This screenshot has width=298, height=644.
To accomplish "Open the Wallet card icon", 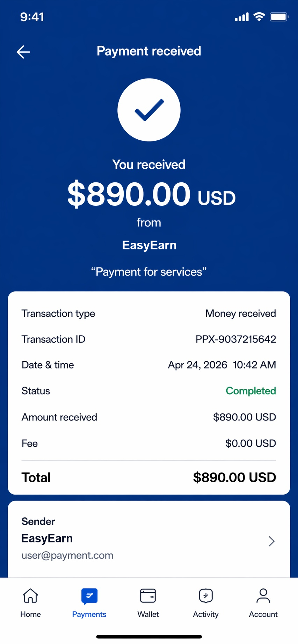I will click(x=148, y=596).
